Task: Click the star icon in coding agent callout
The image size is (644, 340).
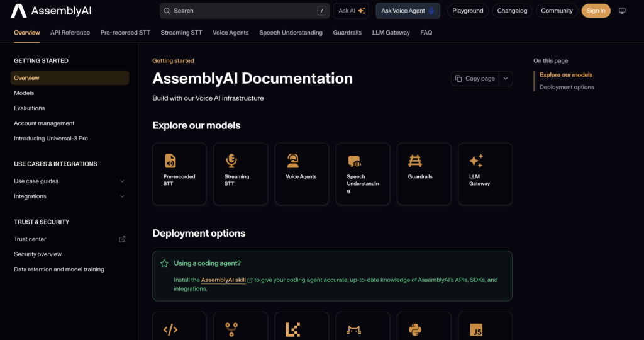Action: coord(164,264)
